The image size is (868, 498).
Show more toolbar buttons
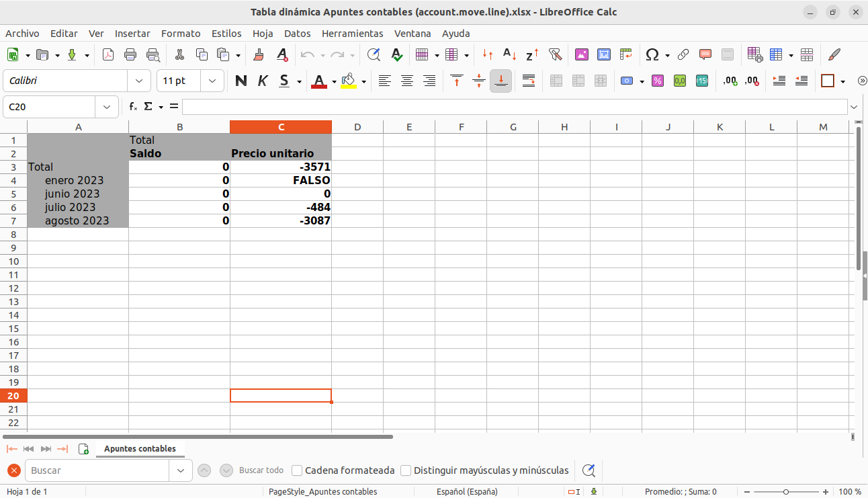click(862, 81)
